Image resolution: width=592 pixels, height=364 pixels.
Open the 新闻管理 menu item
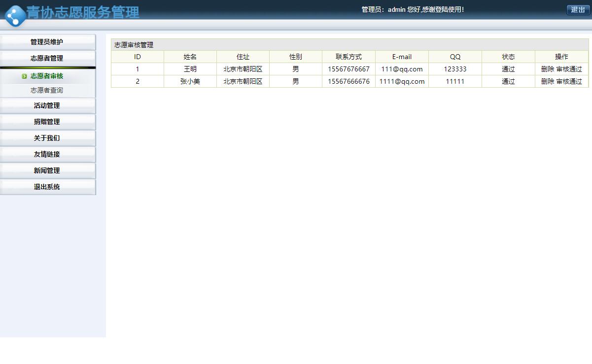47,170
